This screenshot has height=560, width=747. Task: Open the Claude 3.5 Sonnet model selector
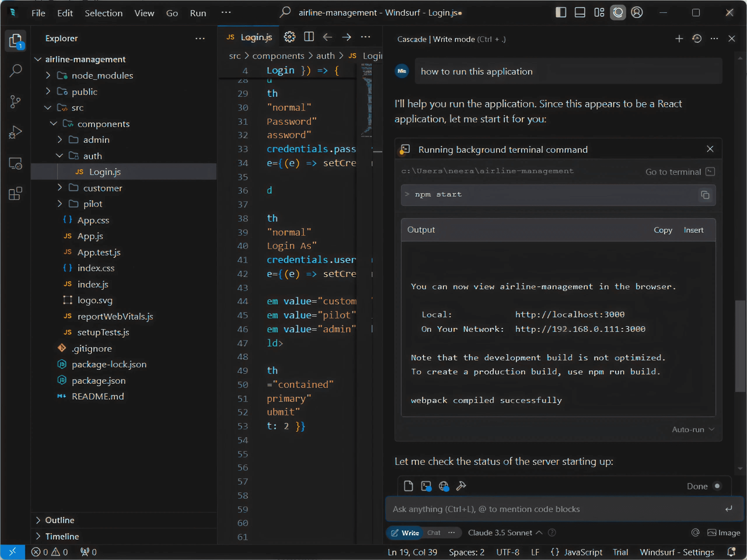[500, 533]
